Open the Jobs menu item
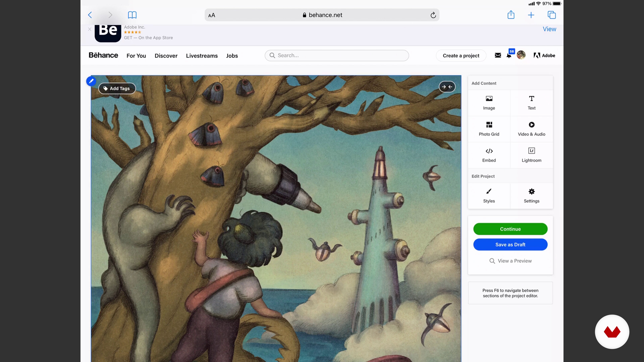 (x=232, y=55)
